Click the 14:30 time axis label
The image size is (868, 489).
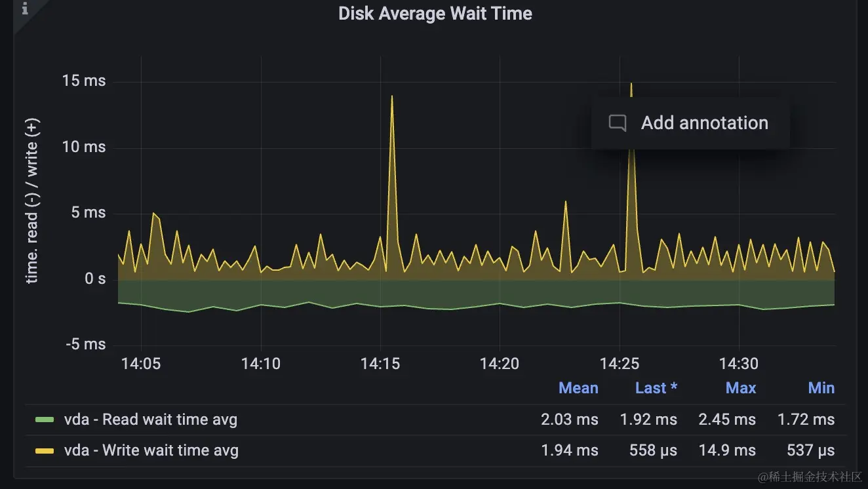(739, 364)
